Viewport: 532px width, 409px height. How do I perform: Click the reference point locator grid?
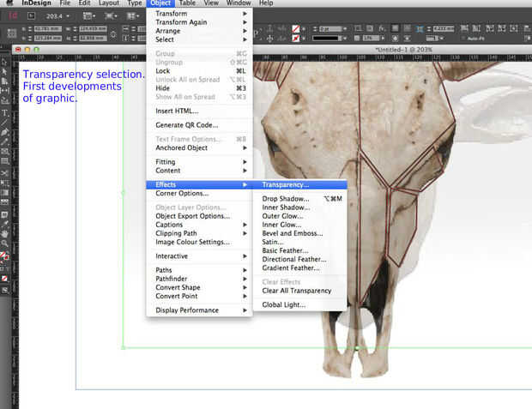coord(12,33)
